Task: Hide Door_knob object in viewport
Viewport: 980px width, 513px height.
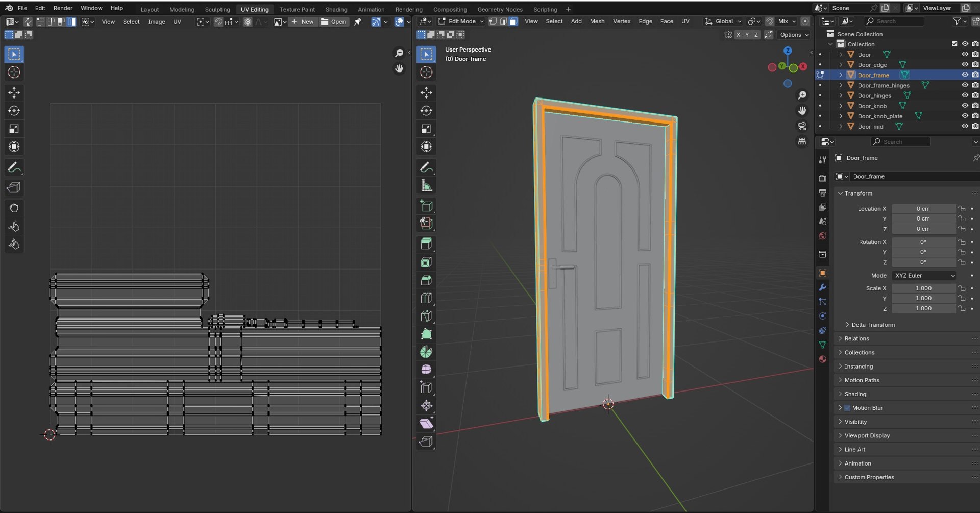Action: point(965,106)
